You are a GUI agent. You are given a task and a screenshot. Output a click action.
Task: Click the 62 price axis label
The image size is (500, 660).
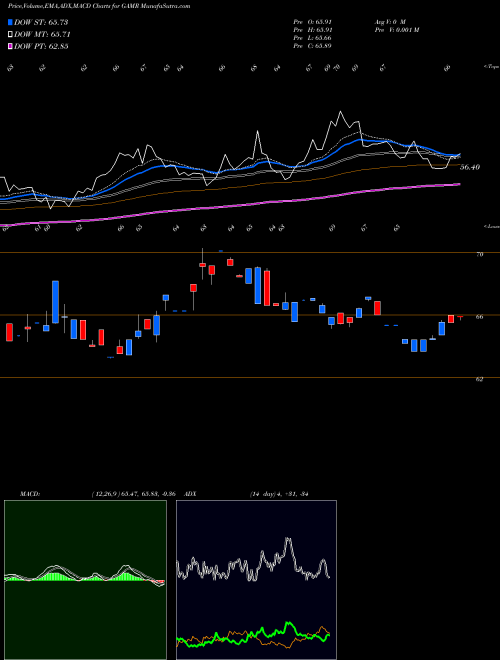[479, 379]
